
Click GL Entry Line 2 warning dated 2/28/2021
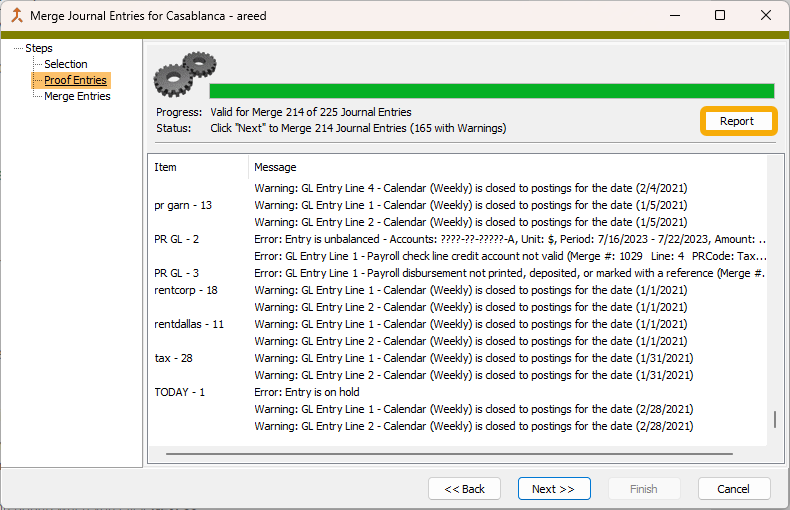pyautogui.click(x=474, y=426)
